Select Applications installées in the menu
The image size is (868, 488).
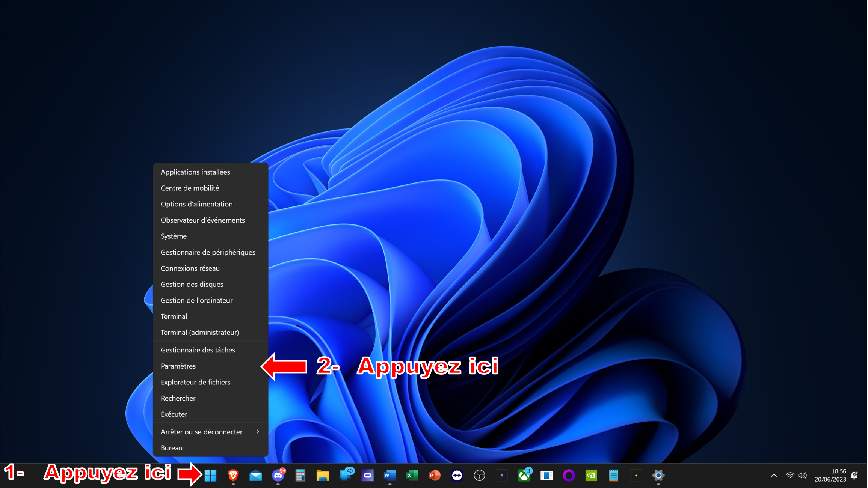click(x=211, y=172)
